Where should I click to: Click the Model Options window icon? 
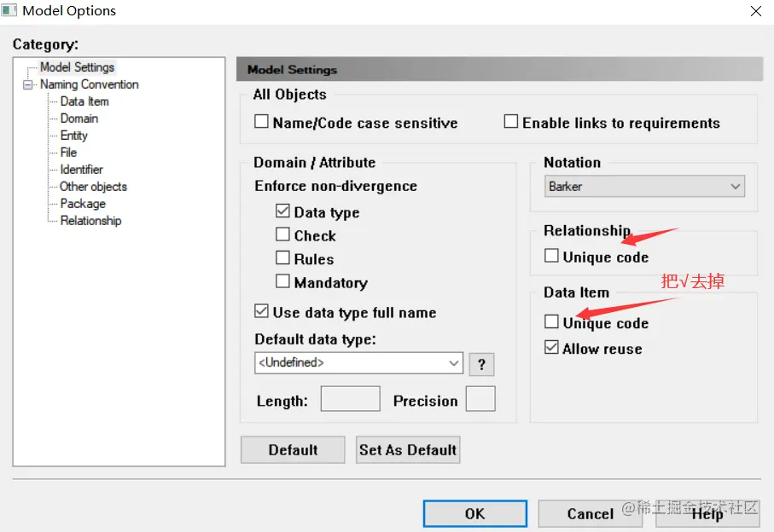(x=9, y=10)
